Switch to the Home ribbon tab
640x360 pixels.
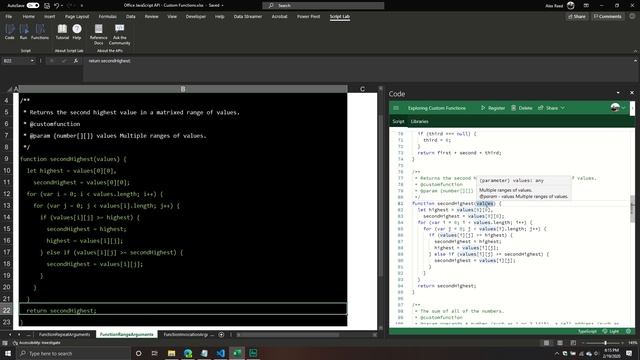(29, 17)
